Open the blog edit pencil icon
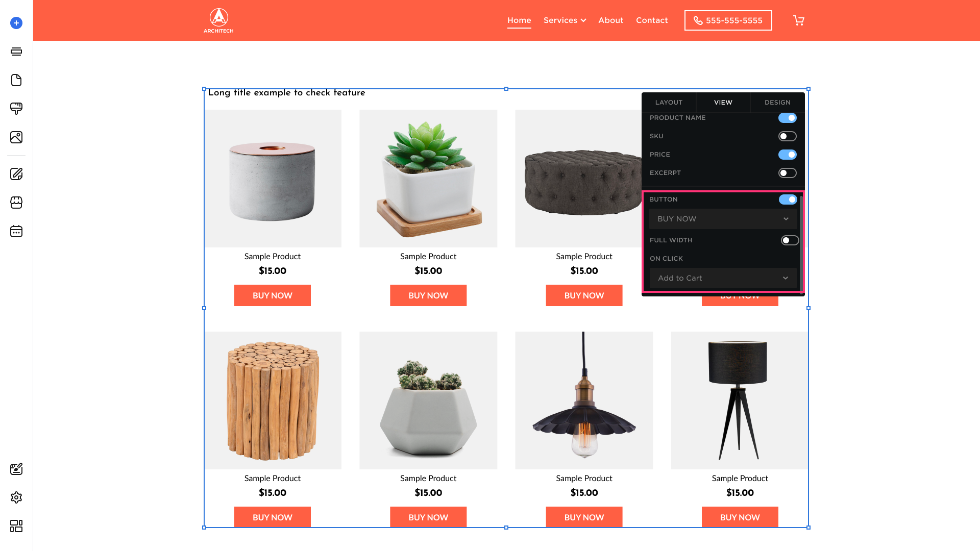This screenshot has width=980, height=551. tap(16, 174)
